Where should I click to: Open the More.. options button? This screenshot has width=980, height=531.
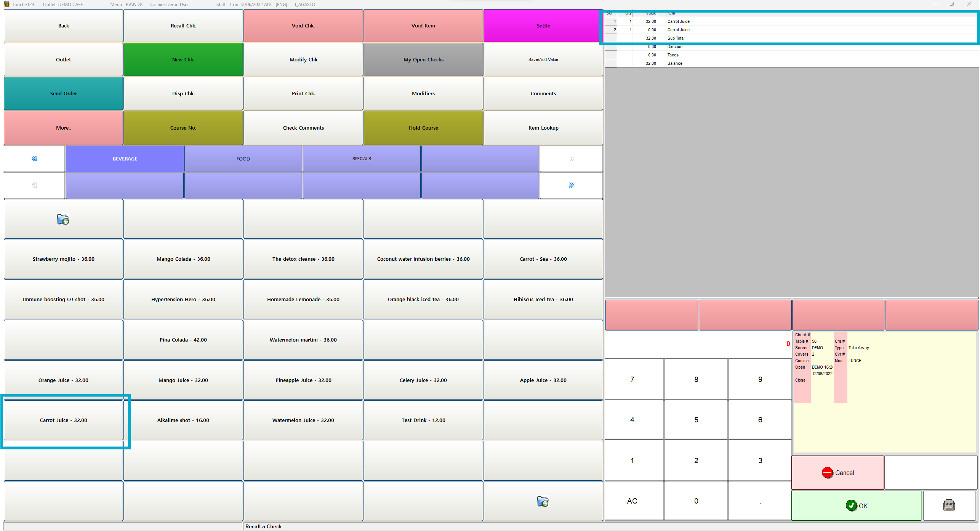(63, 128)
